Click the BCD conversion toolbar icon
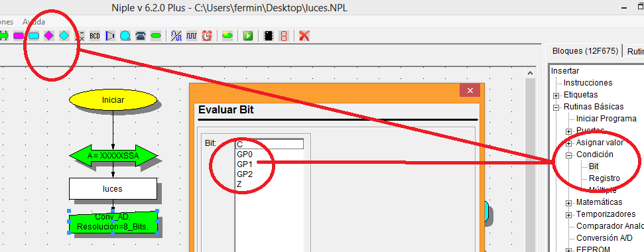The width and height of the screenshot is (644, 252). pyautogui.click(x=95, y=36)
